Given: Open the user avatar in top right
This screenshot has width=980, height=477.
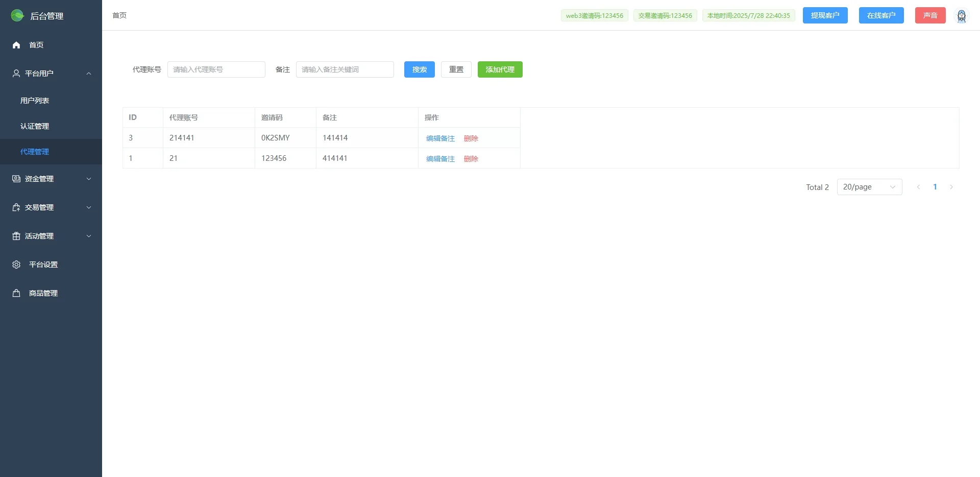Looking at the screenshot, I should point(961,16).
